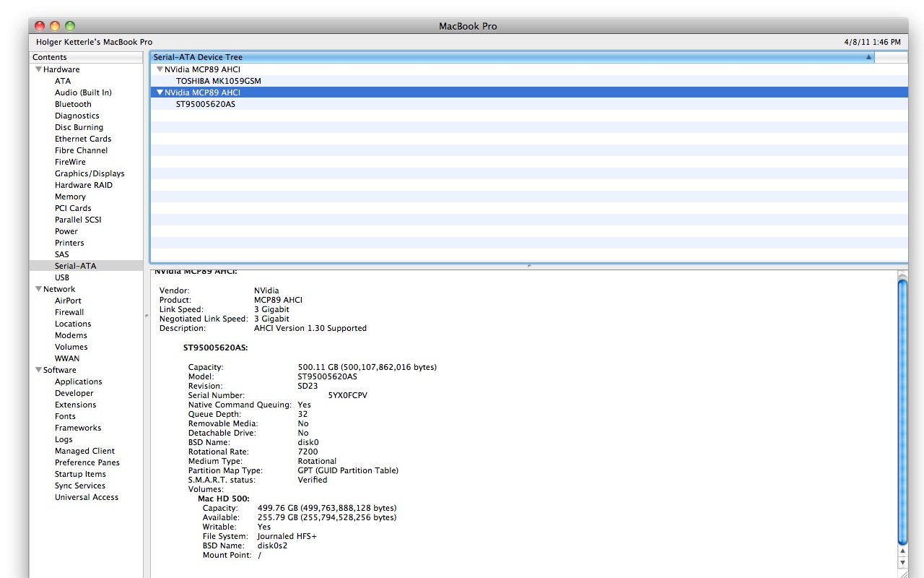Click the Mac HD 500 volume heading

(x=224, y=499)
